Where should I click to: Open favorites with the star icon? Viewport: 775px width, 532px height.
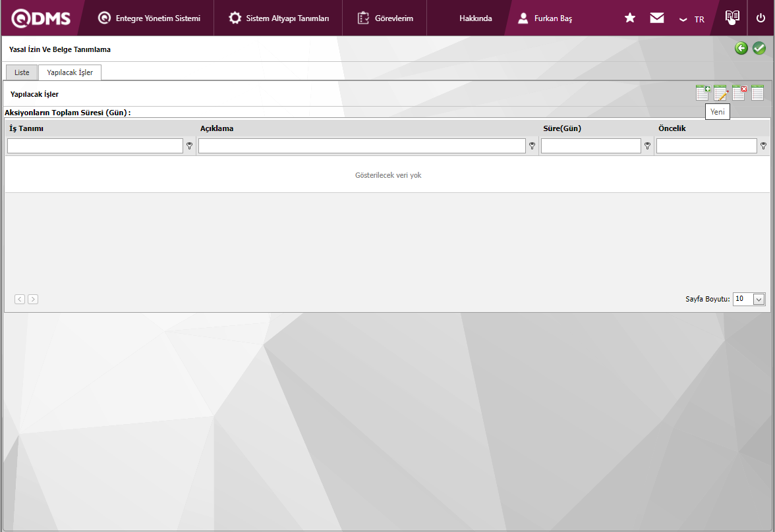[x=630, y=18]
